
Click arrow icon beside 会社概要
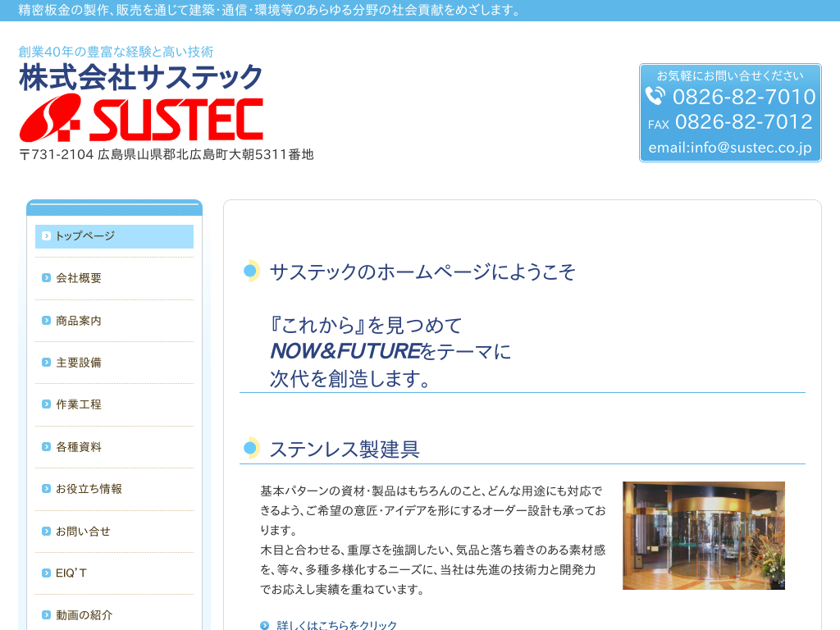(x=46, y=278)
